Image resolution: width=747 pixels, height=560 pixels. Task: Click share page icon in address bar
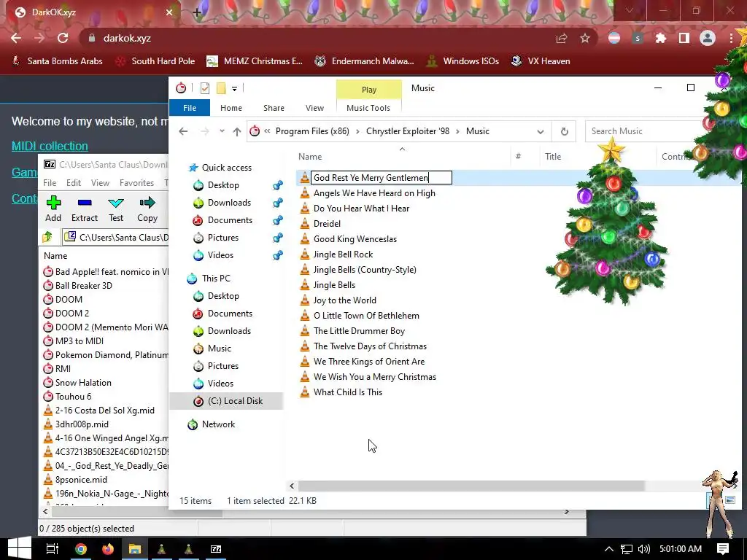click(x=562, y=38)
